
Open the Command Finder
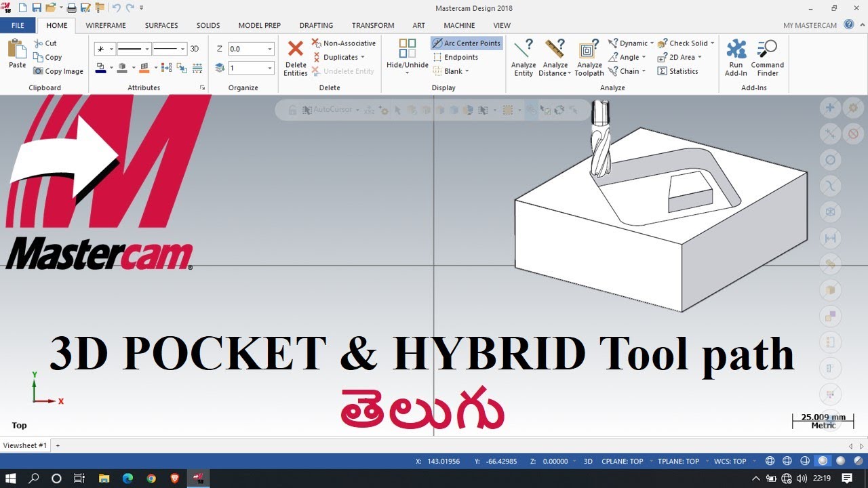coord(768,58)
